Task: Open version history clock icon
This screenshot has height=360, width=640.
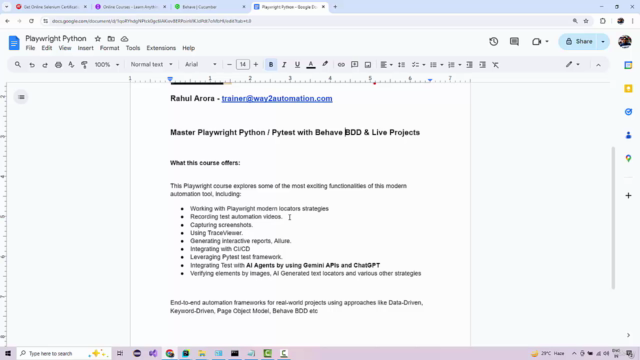Action: [x=493, y=41]
